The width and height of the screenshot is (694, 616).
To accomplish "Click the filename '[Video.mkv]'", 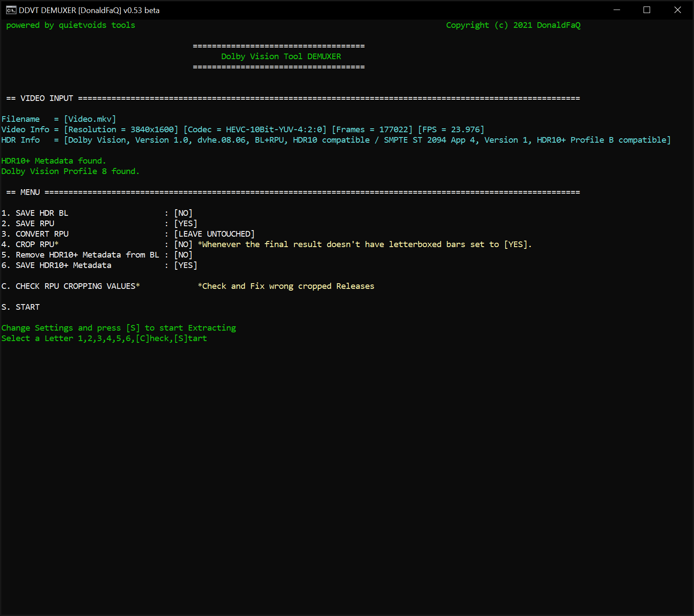I will pos(90,119).
